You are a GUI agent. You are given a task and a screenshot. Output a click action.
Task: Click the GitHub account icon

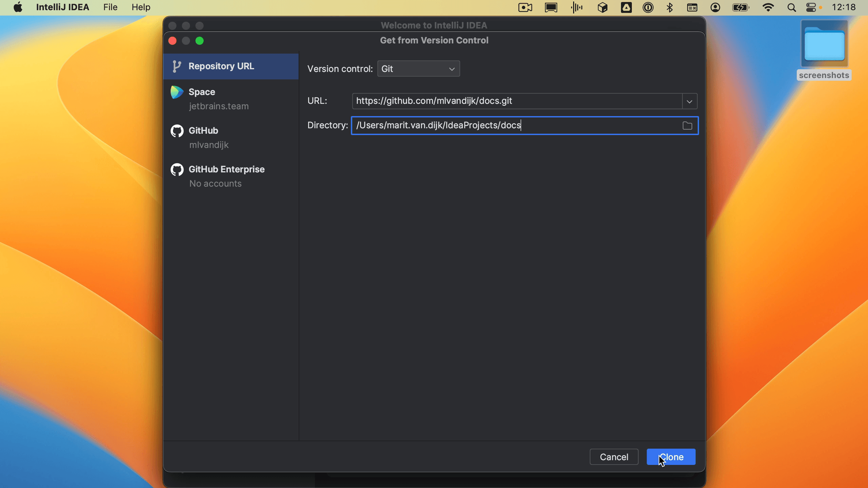(176, 131)
